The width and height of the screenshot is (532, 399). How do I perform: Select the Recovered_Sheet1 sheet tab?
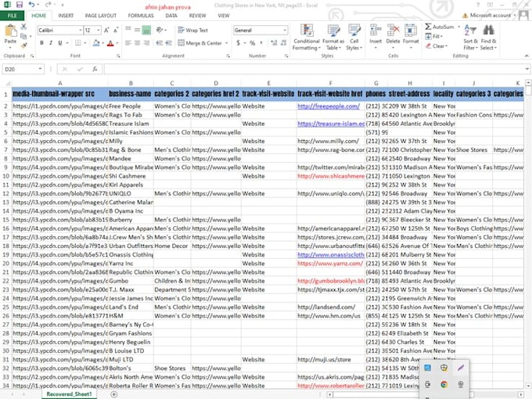69,394
